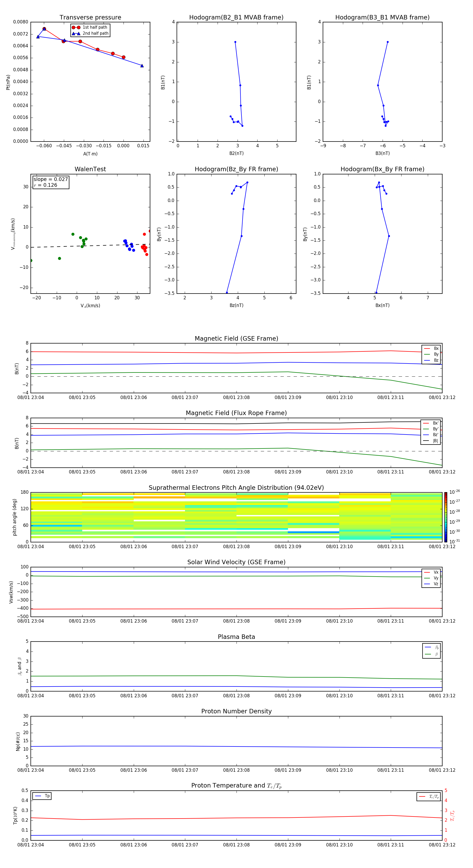Click the 'WalenTest' plot title
This screenshot has width=473, height=868.
pyautogui.click(x=90, y=169)
